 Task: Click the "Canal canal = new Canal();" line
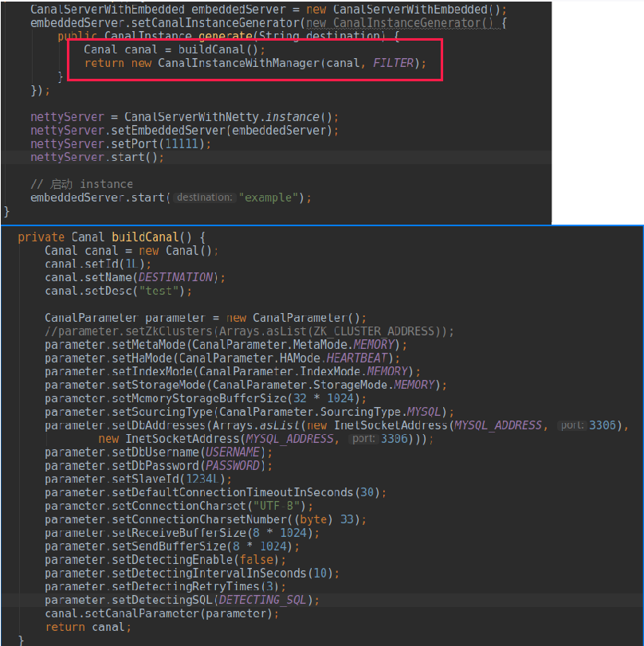(x=132, y=251)
